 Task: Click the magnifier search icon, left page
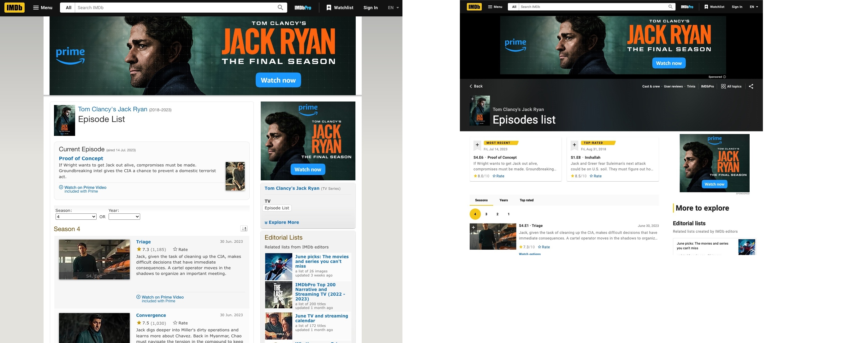point(280,7)
